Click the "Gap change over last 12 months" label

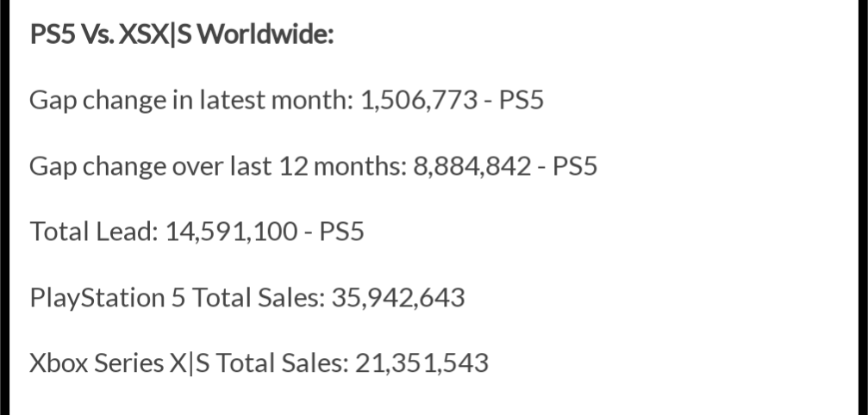215,166
